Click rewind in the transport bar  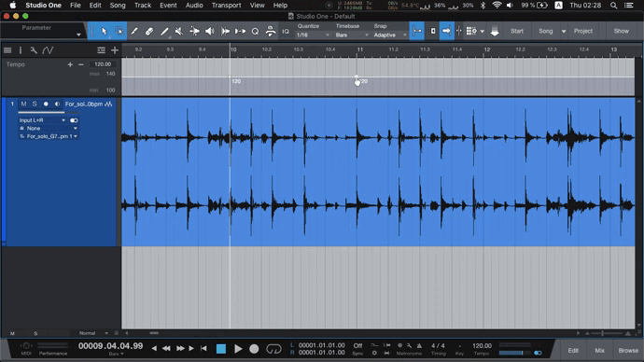(166, 348)
